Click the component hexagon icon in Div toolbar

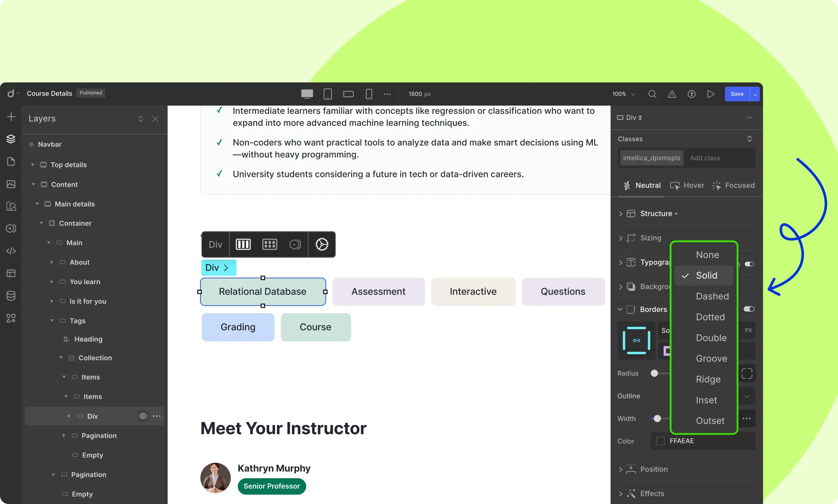295,244
